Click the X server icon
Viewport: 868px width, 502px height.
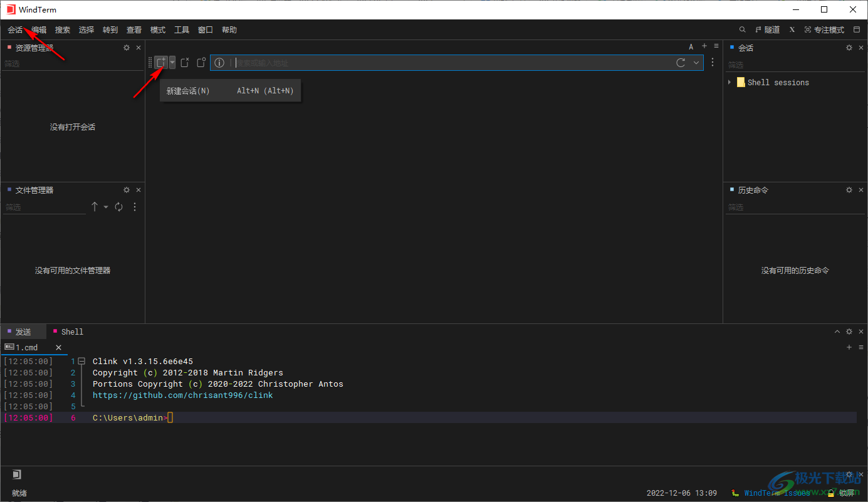click(x=792, y=29)
